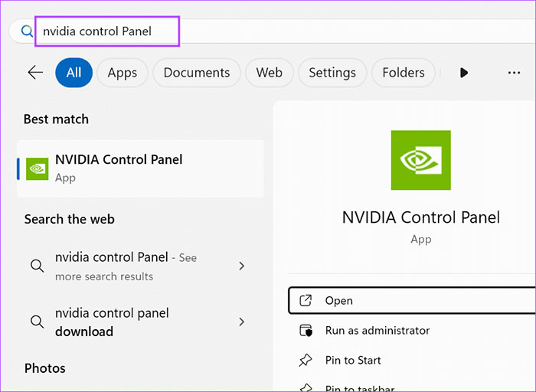Image resolution: width=536 pixels, height=392 pixels.
Task: Show Settings search results
Action: tap(332, 73)
